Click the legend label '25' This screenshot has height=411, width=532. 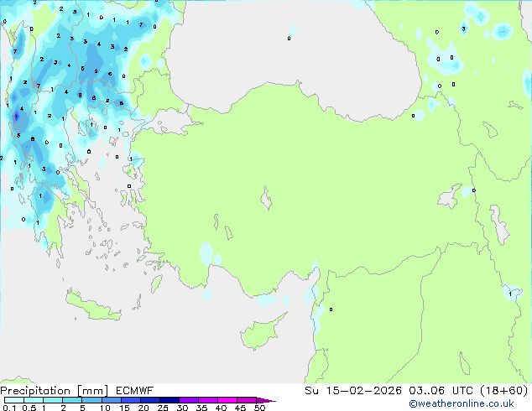click(163, 408)
